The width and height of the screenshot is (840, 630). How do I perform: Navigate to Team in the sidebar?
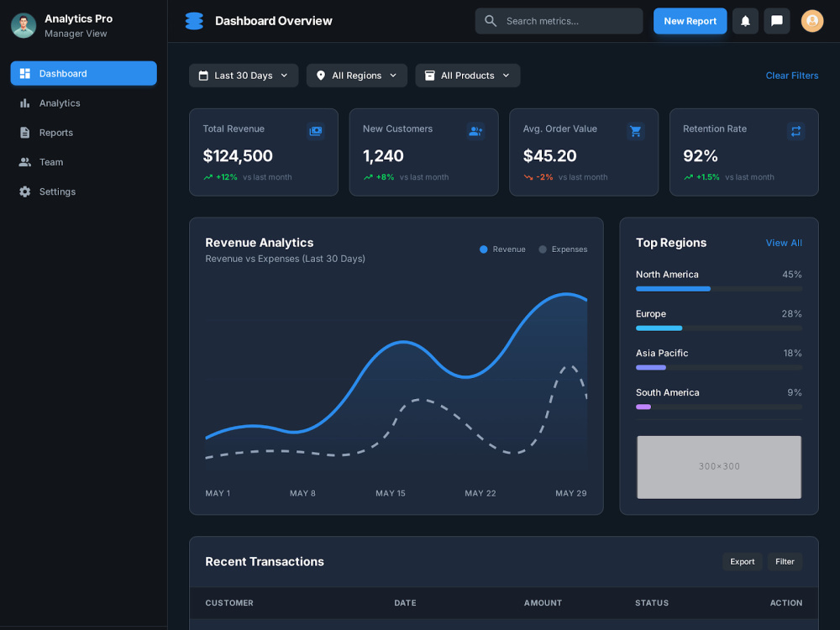point(83,162)
